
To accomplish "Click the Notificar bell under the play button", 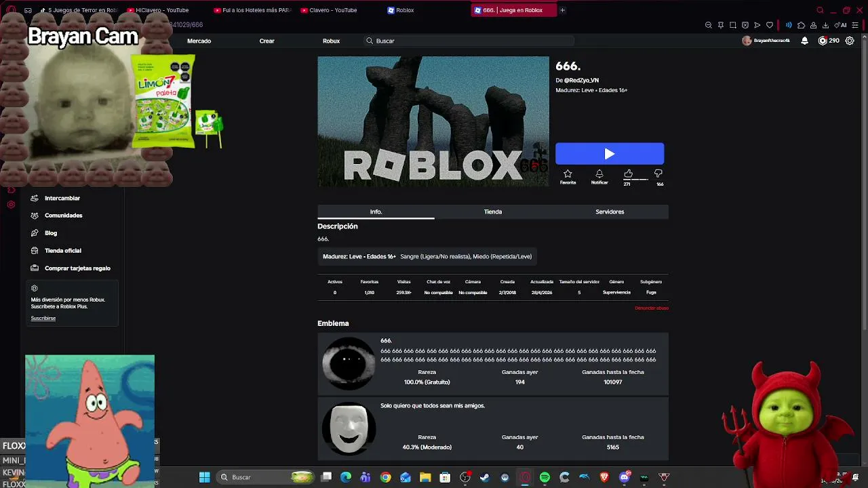I will click(x=599, y=174).
